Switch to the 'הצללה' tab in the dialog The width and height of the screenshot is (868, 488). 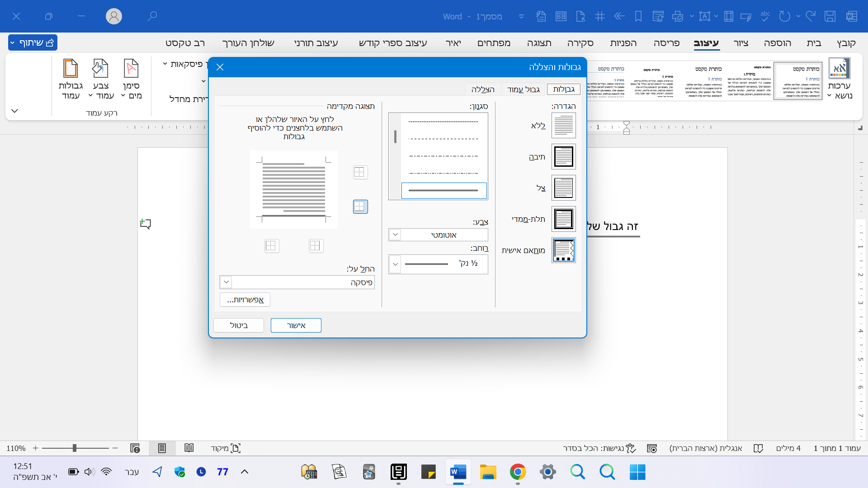click(x=483, y=89)
